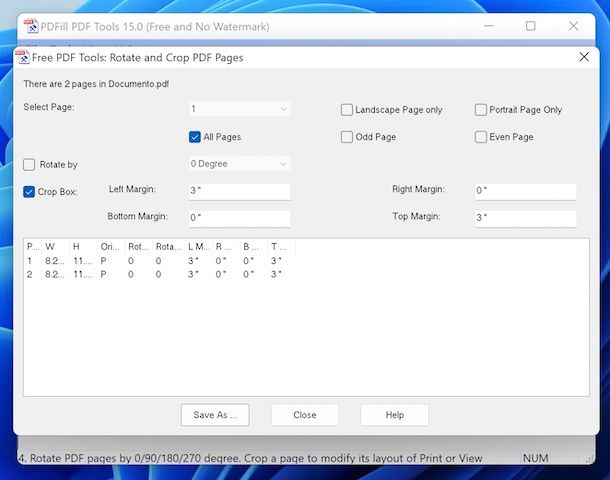610x480 pixels.
Task: Close the PDFill PDF Tools main window
Action: point(573,26)
